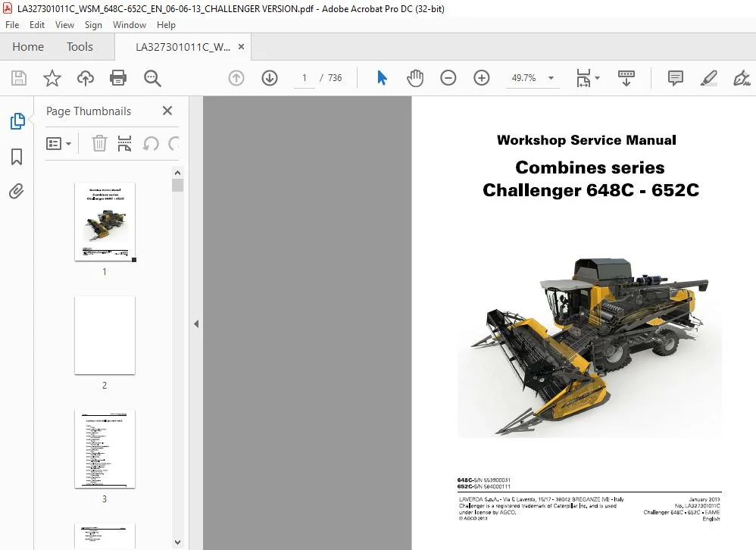The image size is (756, 550).
Task: Zoom out with the minus button
Action: point(448,78)
